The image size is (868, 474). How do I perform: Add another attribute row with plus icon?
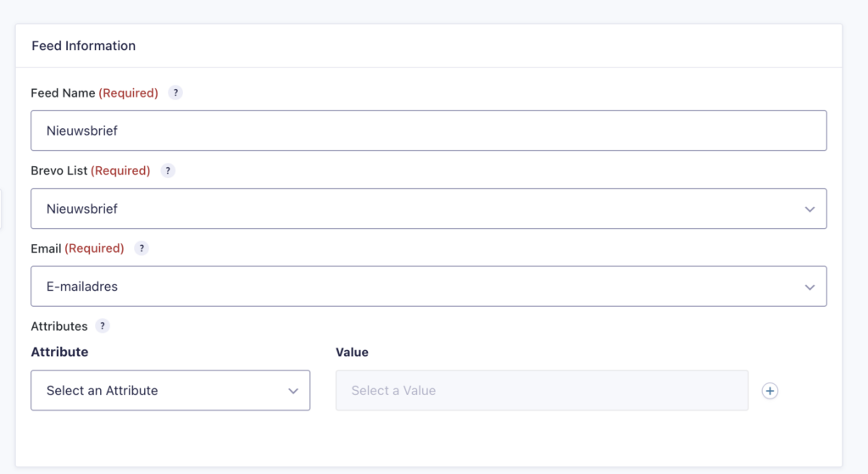tap(770, 391)
